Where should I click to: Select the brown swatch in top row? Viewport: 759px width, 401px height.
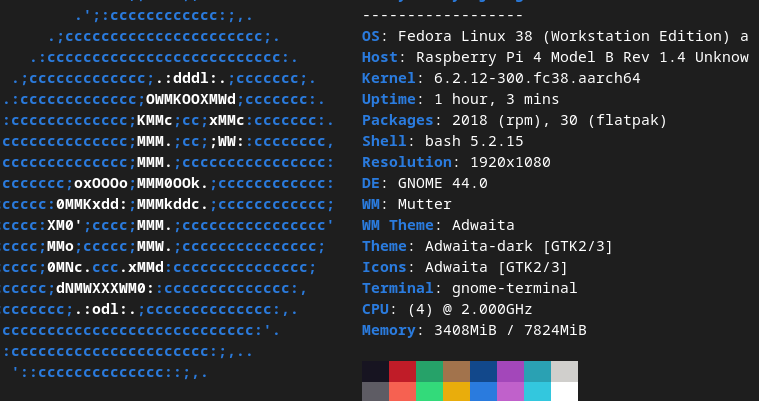tap(456, 371)
